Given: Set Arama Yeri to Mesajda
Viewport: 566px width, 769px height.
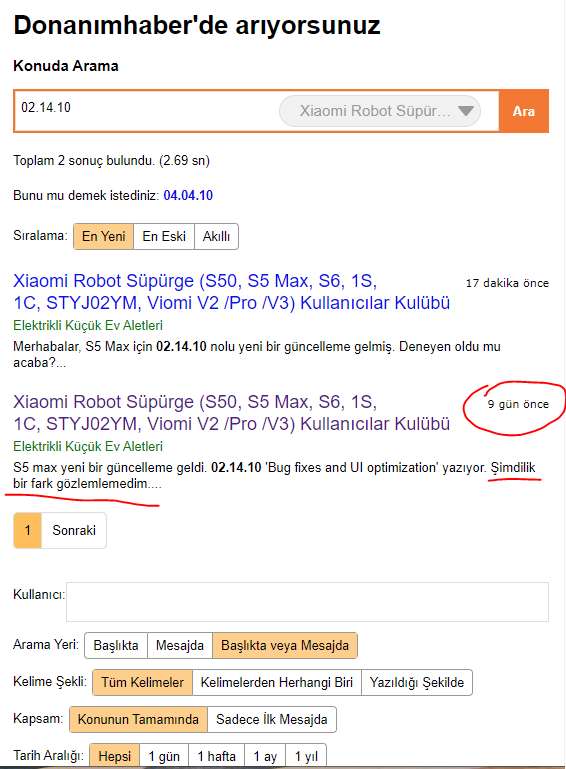Looking at the screenshot, I should (x=180, y=645).
